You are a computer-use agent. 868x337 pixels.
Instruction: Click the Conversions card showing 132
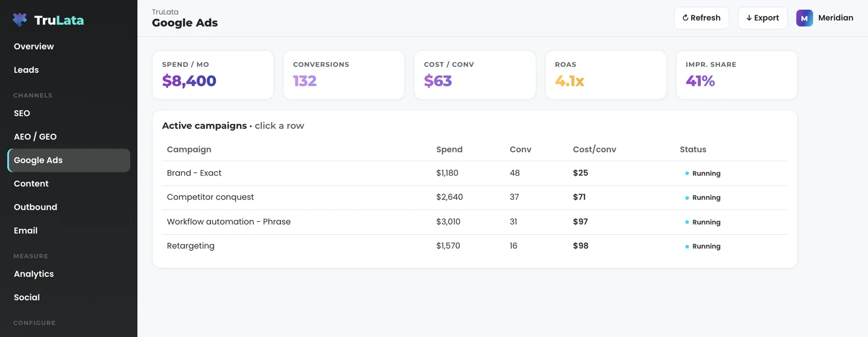(344, 75)
